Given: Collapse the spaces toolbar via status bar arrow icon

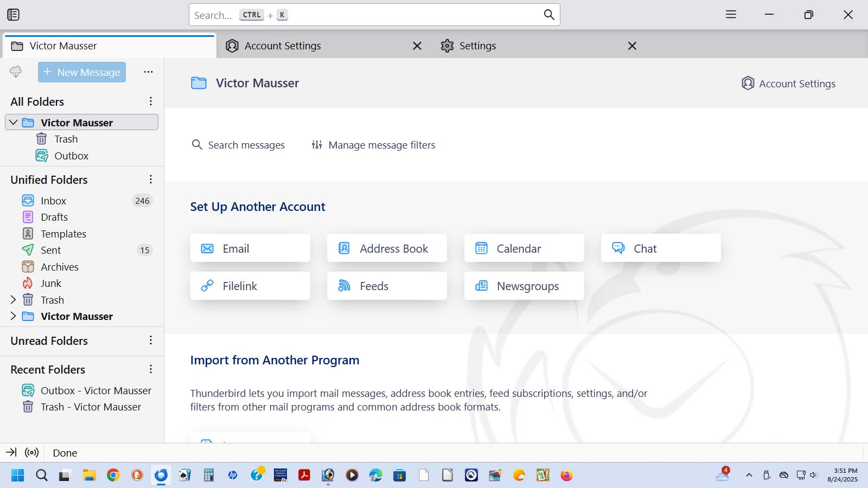Looking at the screenshot, I should pyautogui.click(x=11, y=452).
